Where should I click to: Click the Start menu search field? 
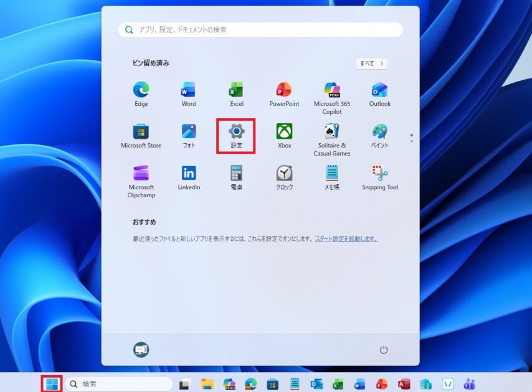pos(260,30)
